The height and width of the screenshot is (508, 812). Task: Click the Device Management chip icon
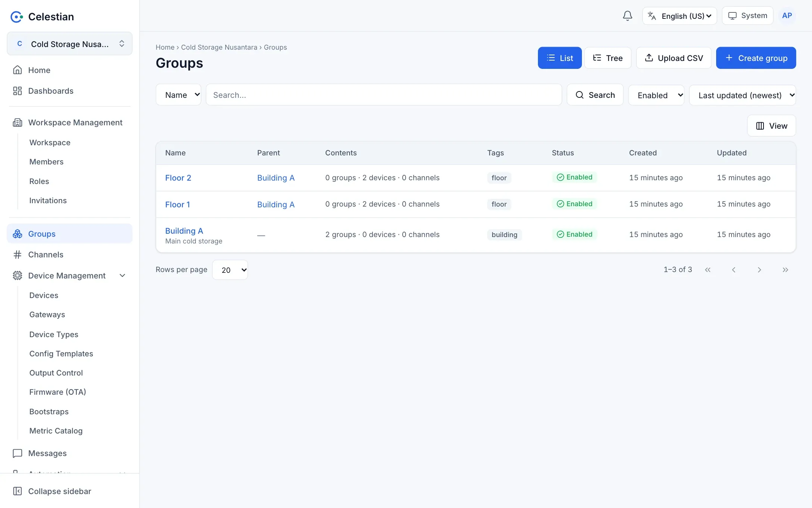click(17, 275)
